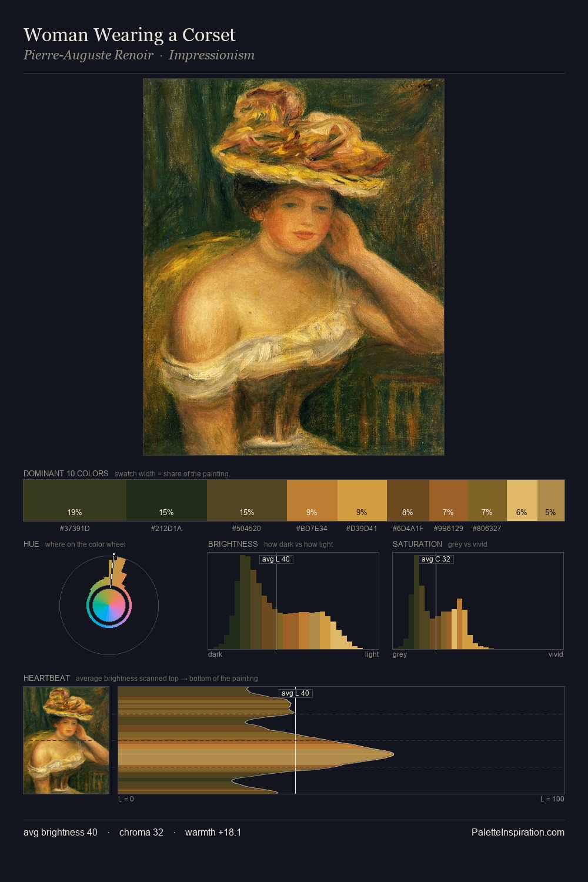Image resolution: width=588 pixels, height=882 pixels.
Task: Click the 'BRIGHTNESS' section heading
Action: point(233,544)
